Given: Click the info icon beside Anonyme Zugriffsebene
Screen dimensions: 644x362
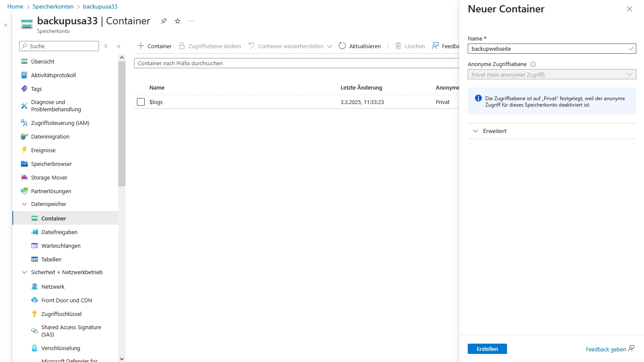Looking at the screenshot, I should pyautogui.click(x=533, y=64).
